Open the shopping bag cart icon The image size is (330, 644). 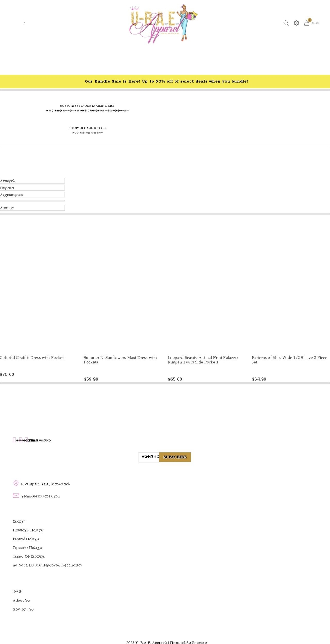coord(307,23)
